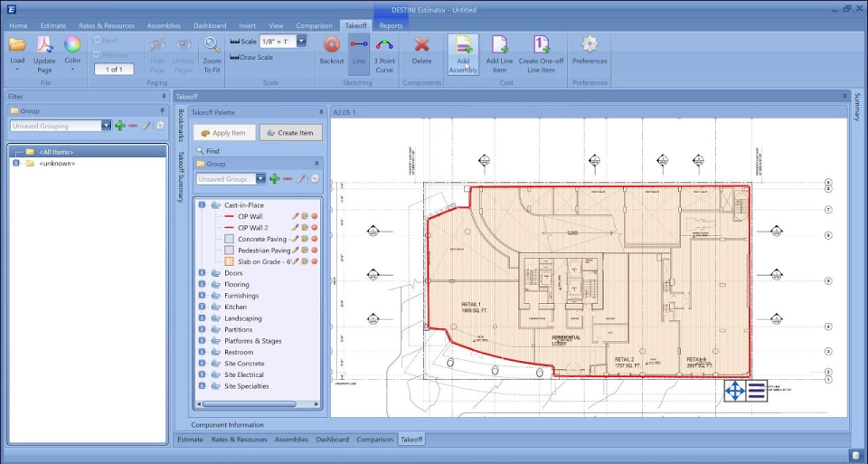The width and height of the screenshot is (868, 464).
Task: Open the Dashboard bottom tab
Action: 332,440
